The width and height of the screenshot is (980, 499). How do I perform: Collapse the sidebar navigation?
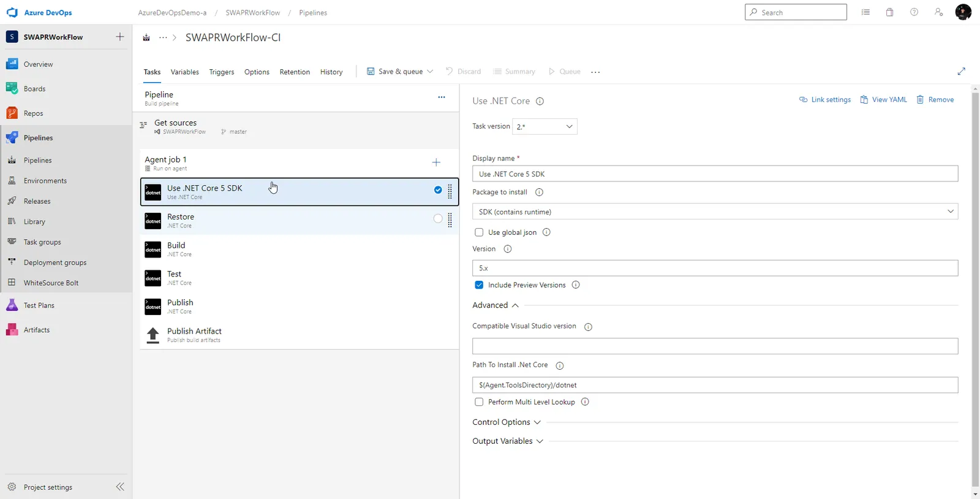tap(120, 487)
